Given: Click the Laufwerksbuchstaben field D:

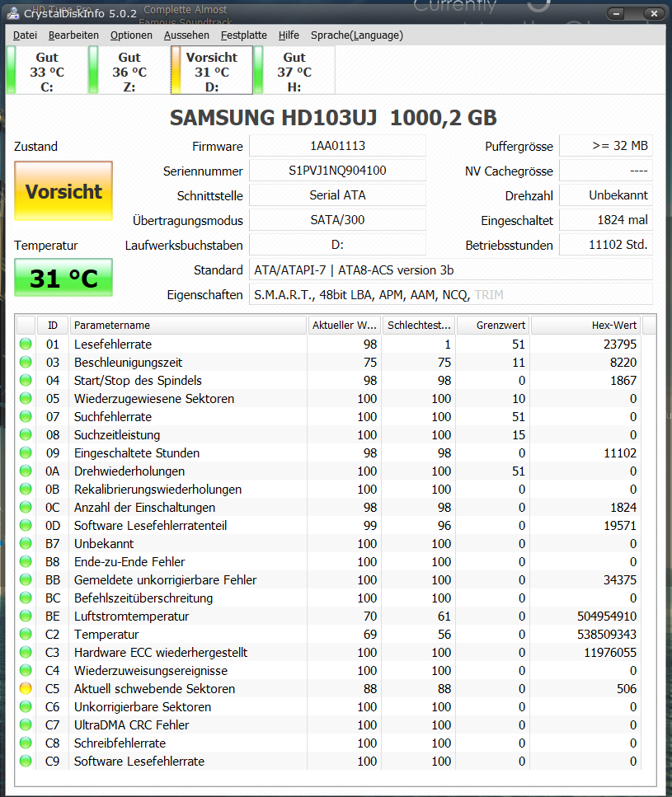Looking at the screenshot, I should [337, 245].
